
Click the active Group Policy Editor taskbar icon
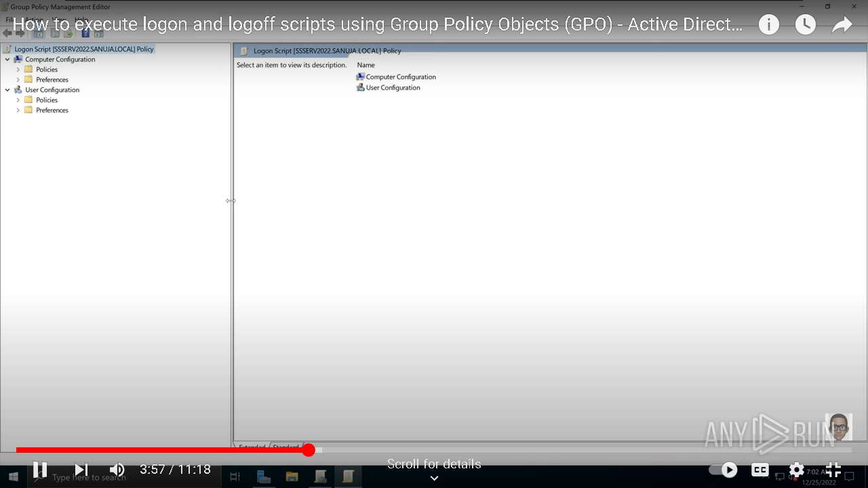tap(348, 477)
